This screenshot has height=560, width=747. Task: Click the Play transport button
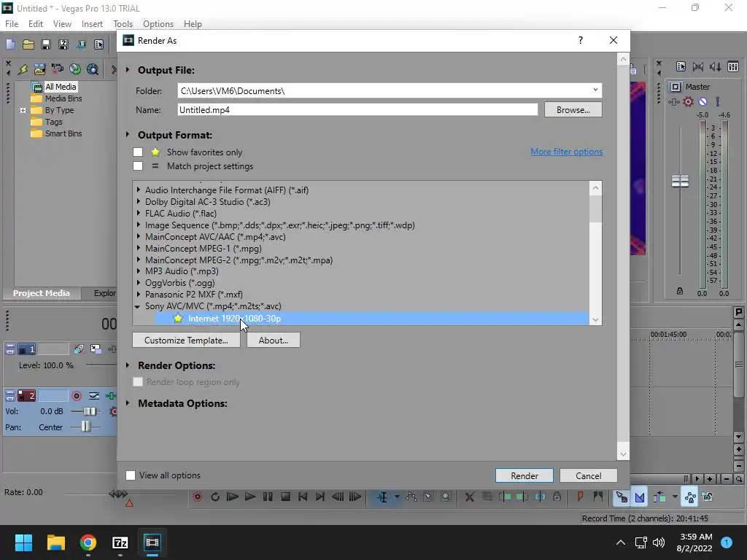250,497
